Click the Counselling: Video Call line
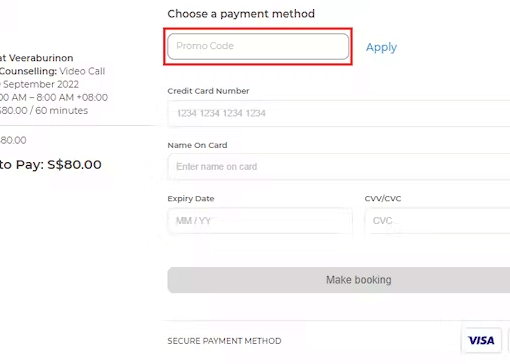This screenshot has width=510, height=364. tap(52, 71)
